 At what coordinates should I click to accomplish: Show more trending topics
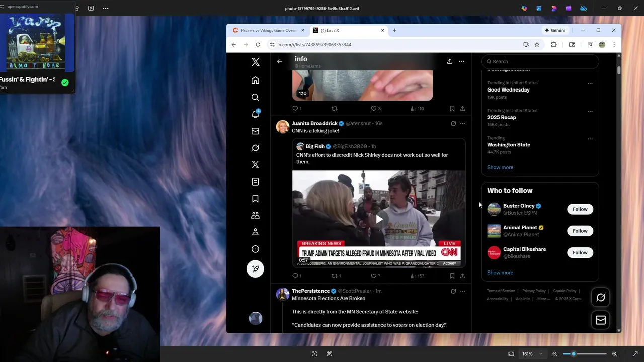click(x=500, y=167)
